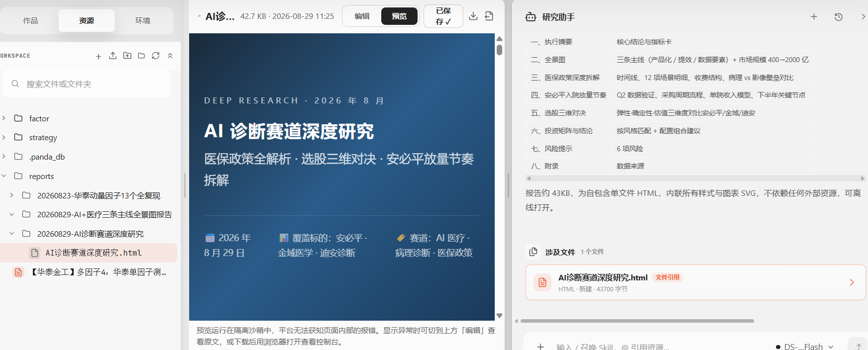
Task: Collapse all folders with double-chevron icon
Action: 170,56
